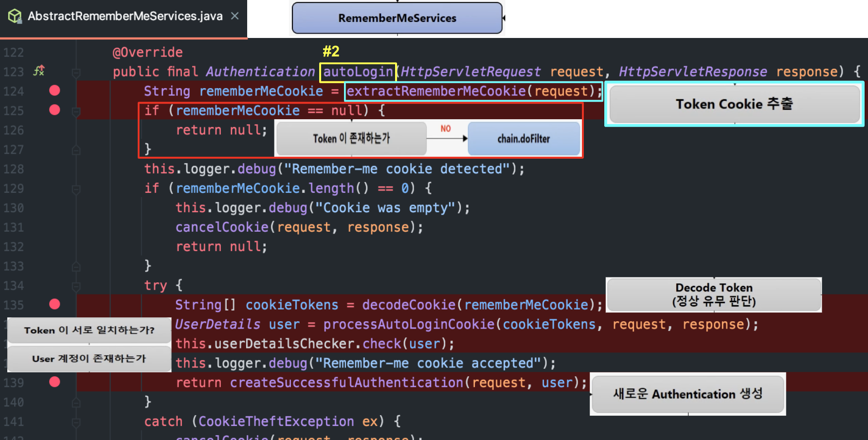Screen dimensions: 868x440
Task: Remove the breakpoint on line 125
Action: click(54, 110)
